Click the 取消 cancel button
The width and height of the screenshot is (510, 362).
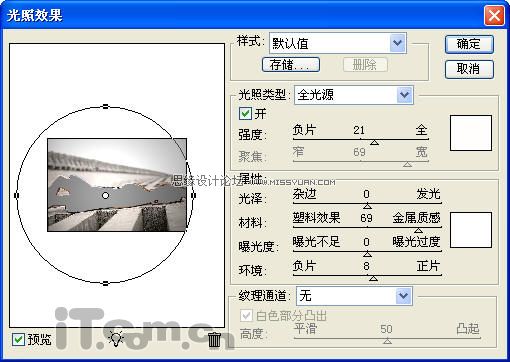(x=469, y=69)
